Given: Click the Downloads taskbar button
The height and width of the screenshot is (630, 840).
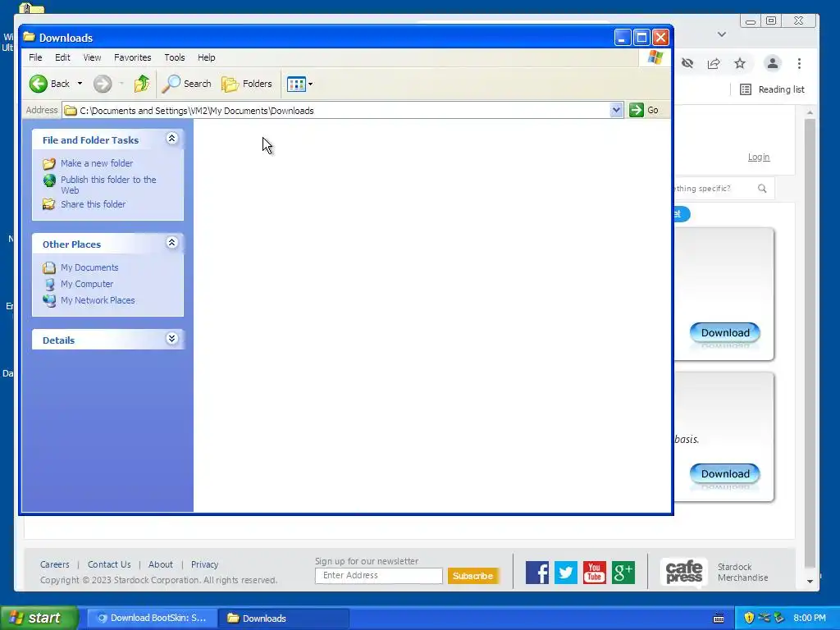Looking at the screenshot, I should pyautogui.click(x=284, y=619).
